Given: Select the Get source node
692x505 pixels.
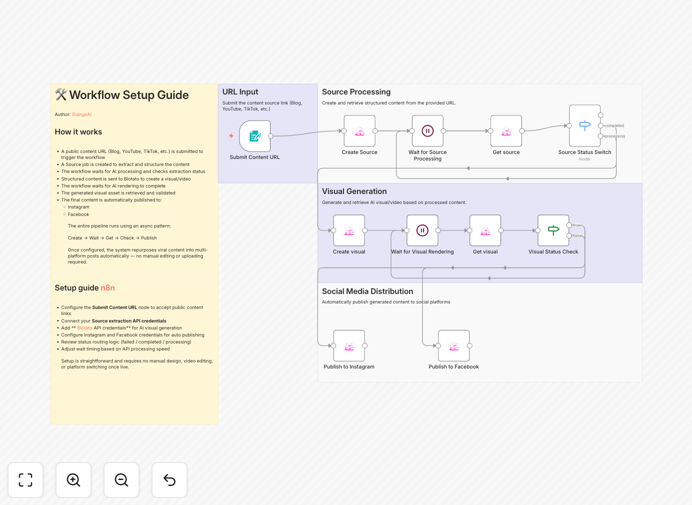Looking at the screenshot, I should pos(506,131).
